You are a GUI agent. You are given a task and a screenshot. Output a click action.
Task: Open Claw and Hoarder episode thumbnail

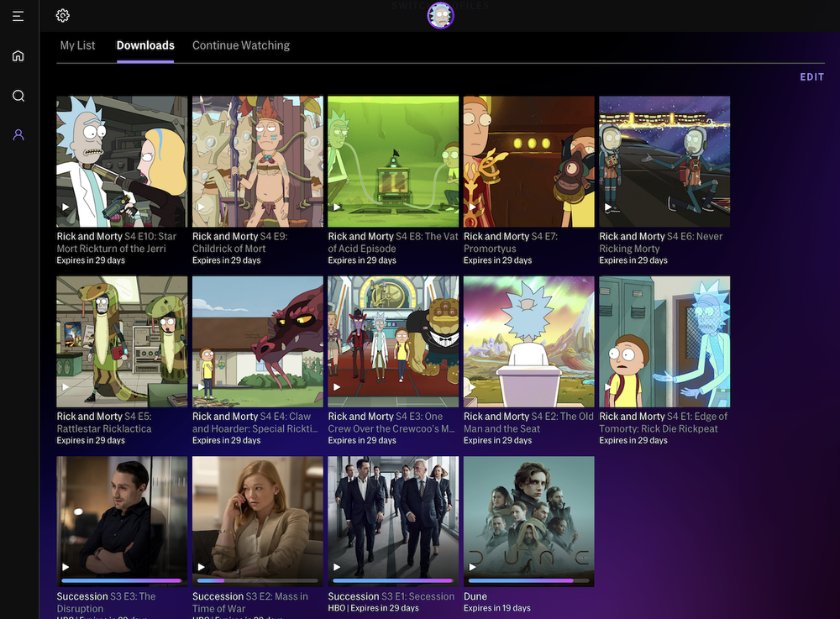click(258, 342)
